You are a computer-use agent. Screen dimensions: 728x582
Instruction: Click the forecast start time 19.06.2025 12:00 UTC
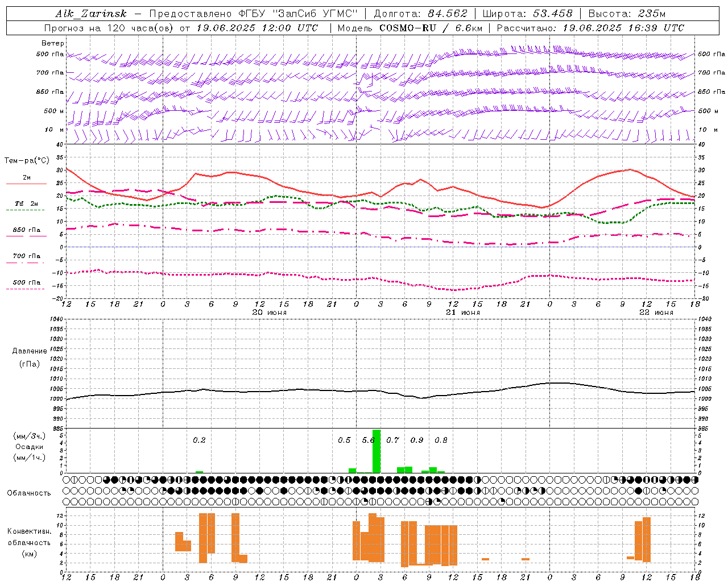click(x=257, y=28)
